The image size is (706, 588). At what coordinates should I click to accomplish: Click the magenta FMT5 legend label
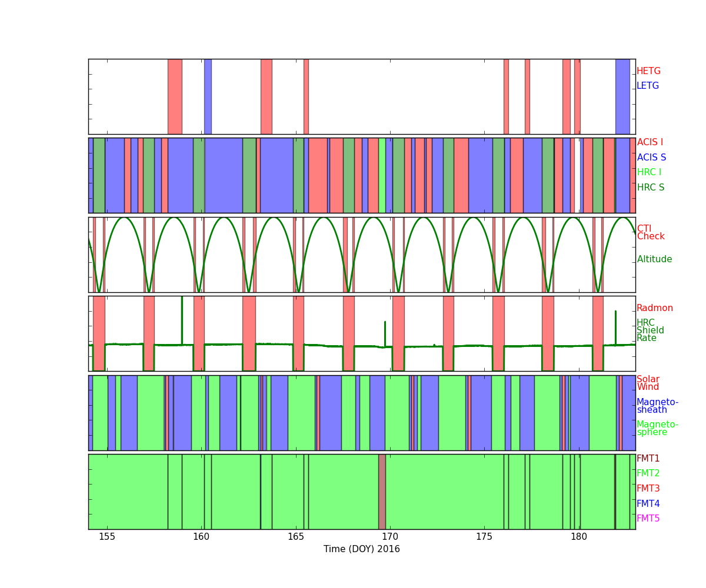click(x=648, y=519)
